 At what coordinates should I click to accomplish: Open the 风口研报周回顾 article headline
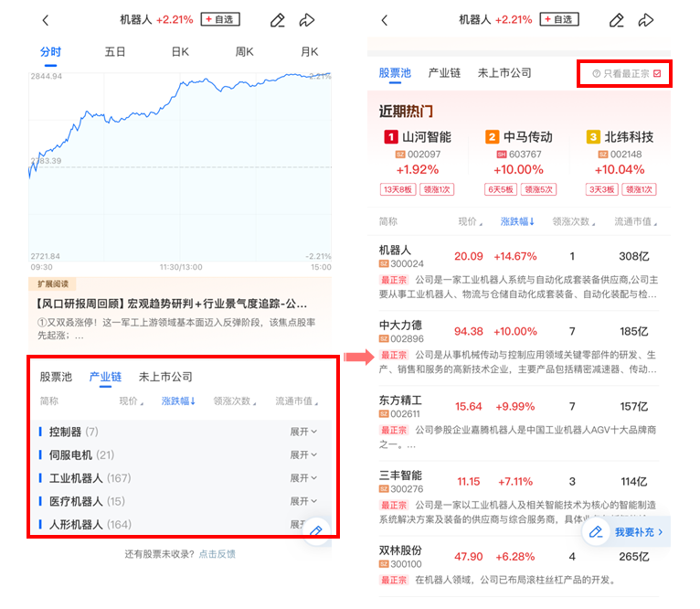pyautogui.click(x=172, y=304)
